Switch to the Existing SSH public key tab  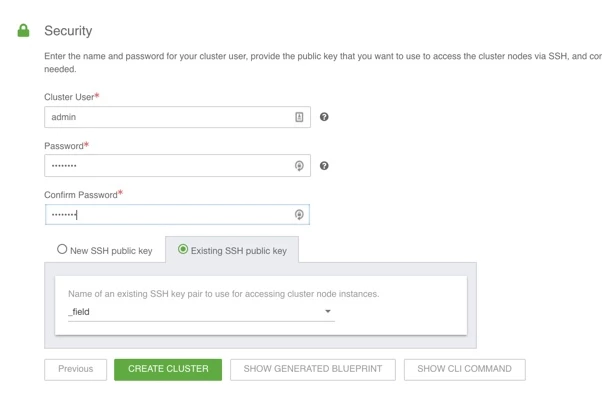point(232,250)
